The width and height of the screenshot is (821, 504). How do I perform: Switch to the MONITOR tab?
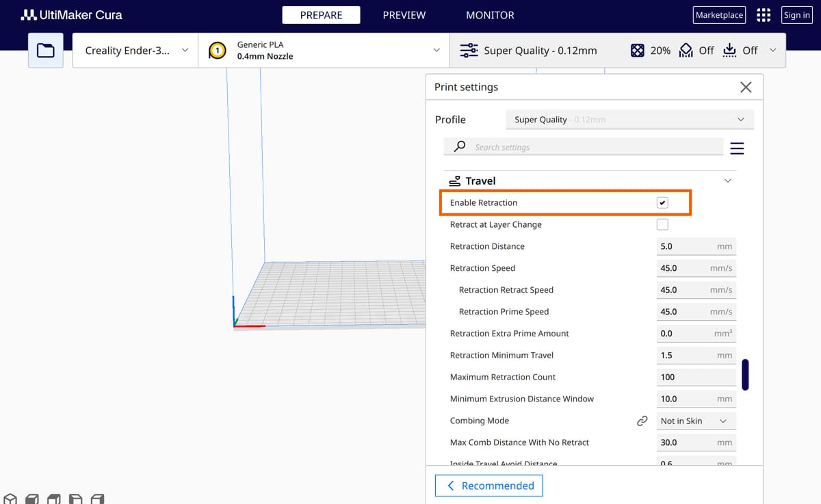[x=490, y=15]
